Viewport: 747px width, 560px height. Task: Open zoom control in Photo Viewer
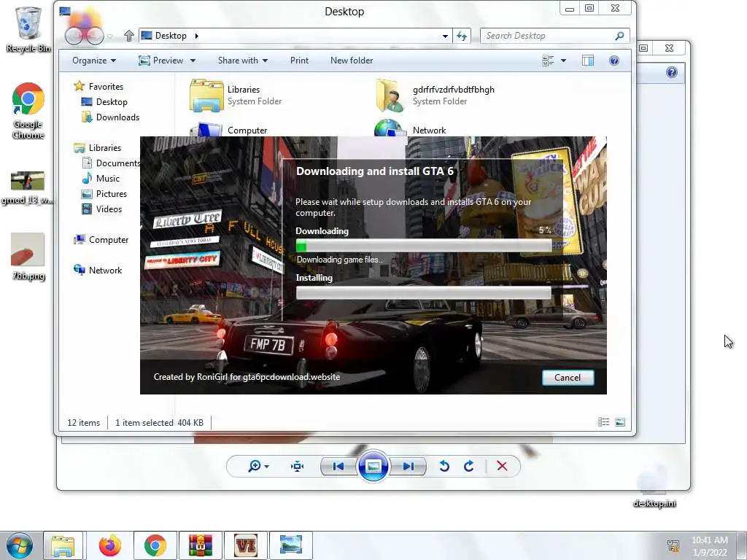pyautogui.click(x=258, y=466)
